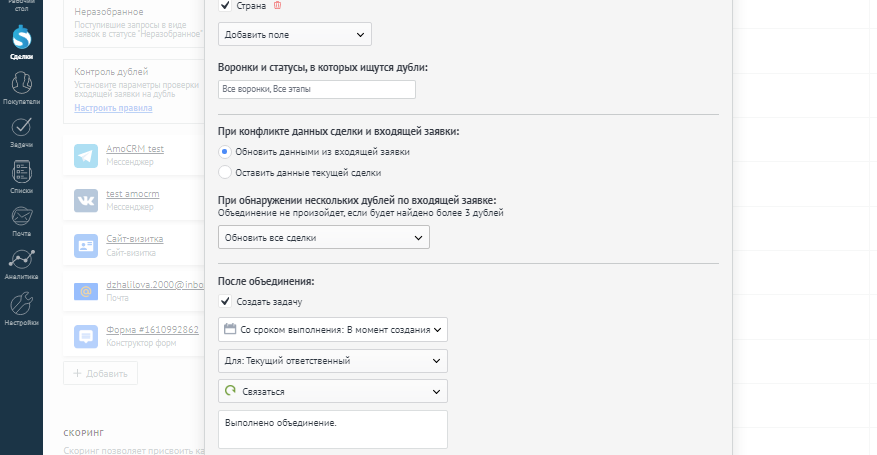Viewport: 877px width, 455px height.
Task: Expand the Обновить все сделки dropdown
Action: [x=323, y=237]
